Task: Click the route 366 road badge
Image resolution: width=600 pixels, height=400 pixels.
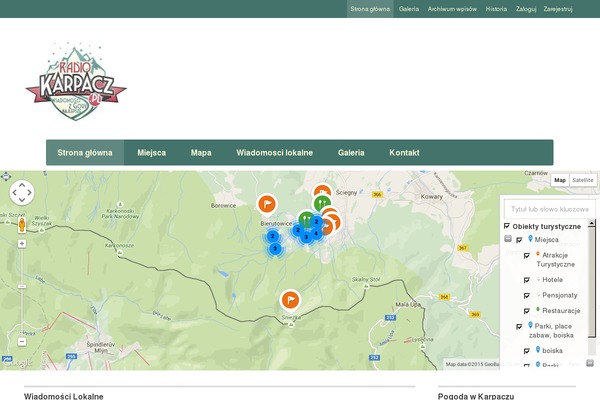Action: pyautogui.click(x=377, y=194)
